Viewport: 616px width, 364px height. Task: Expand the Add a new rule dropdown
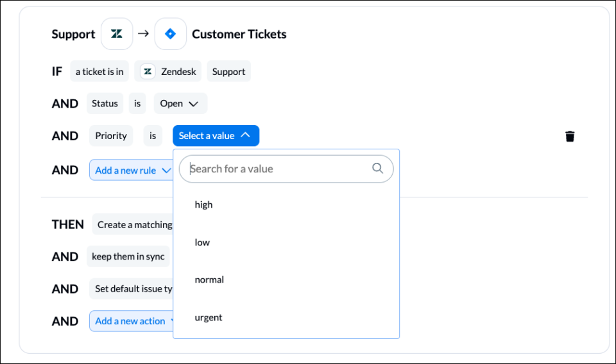[132, 170]
